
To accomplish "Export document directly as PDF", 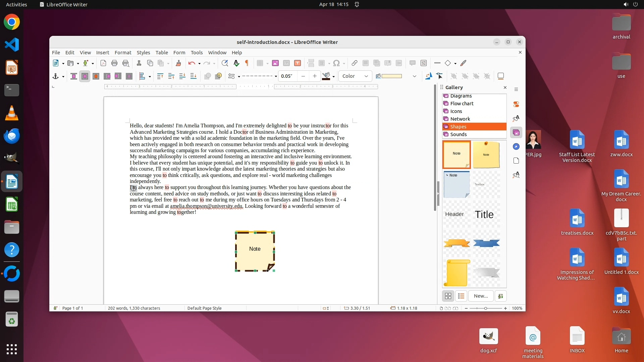I will coord(103,63).
